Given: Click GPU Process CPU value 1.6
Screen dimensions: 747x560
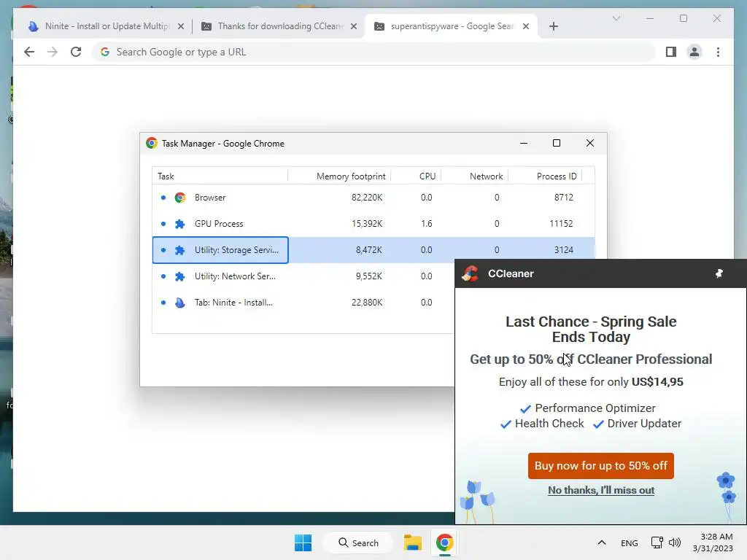Looking at the screenshot, I should pyautogui.click(x=426, y=223).
